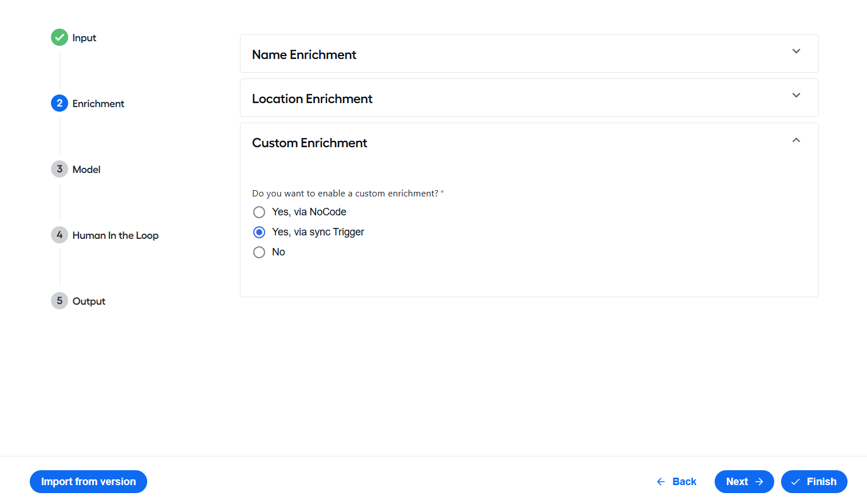The height and width of the screenshot is (504, 867).
Task: Go back with the Back button
Action: click(676, 482)
